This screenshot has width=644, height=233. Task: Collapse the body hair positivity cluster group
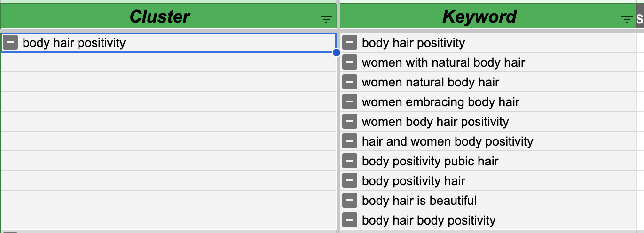[10, 43]
